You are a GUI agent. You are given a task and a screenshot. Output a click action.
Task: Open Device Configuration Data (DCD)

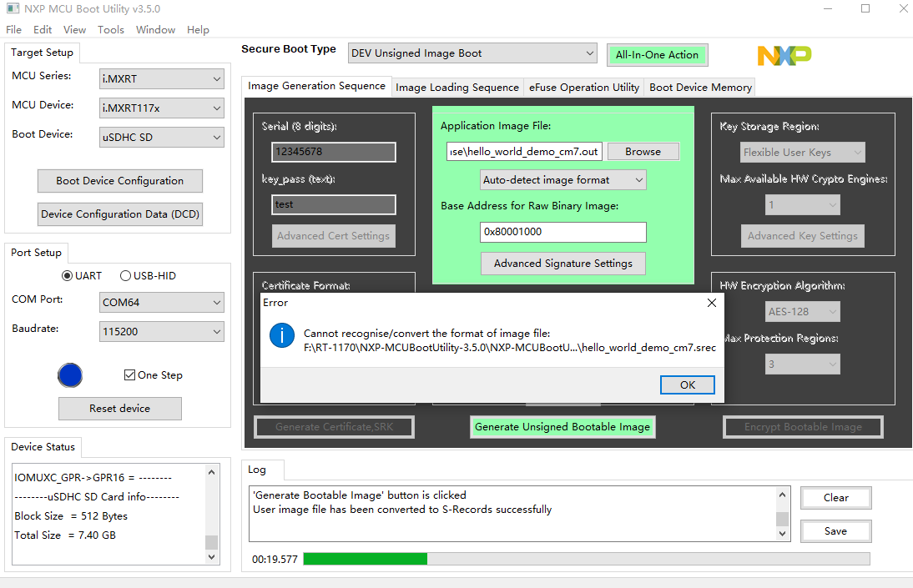tap(120, 214)
